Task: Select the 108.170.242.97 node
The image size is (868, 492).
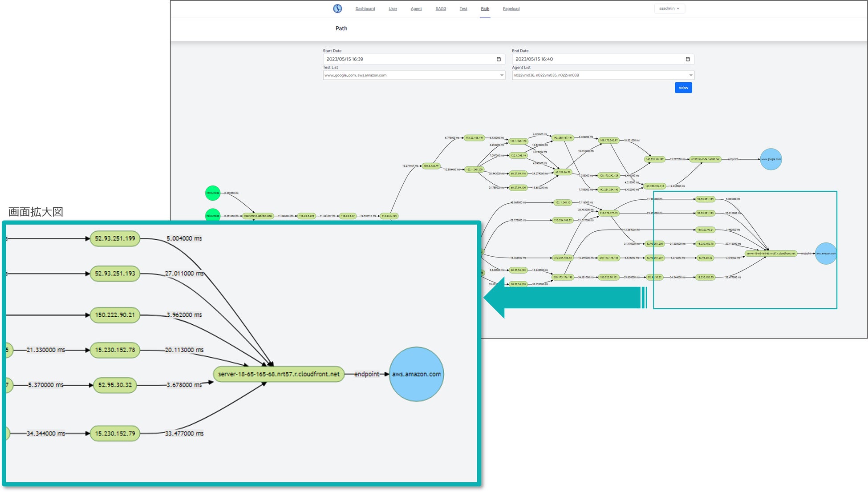Action: pyautogui.click(x=608, y=141)
